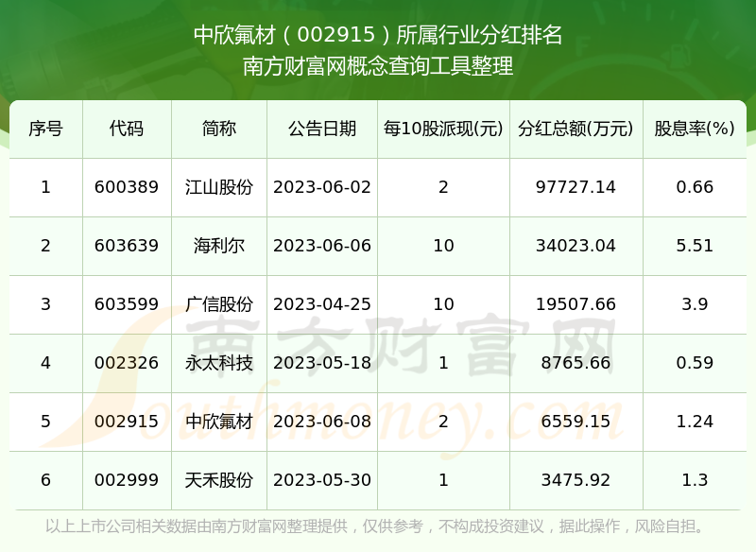756x552 pixels.
Task: Click the 股息率(%) column header
Action: click(695, 129)
